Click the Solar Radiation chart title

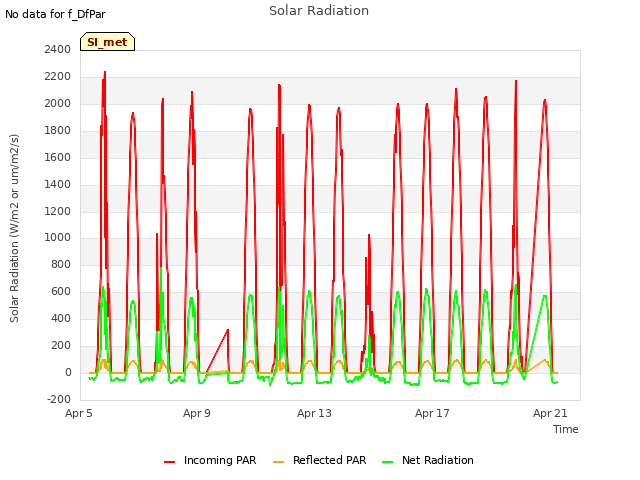(x=319, y=11)
